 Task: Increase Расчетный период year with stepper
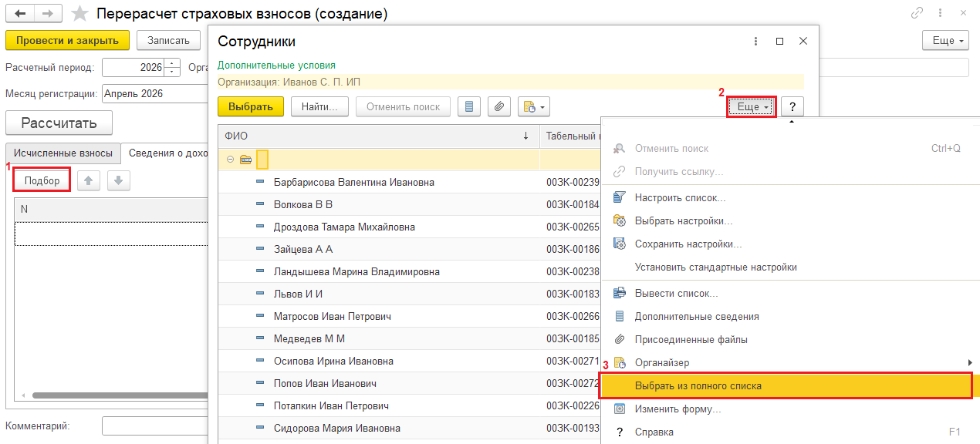[x=173, y=63]
